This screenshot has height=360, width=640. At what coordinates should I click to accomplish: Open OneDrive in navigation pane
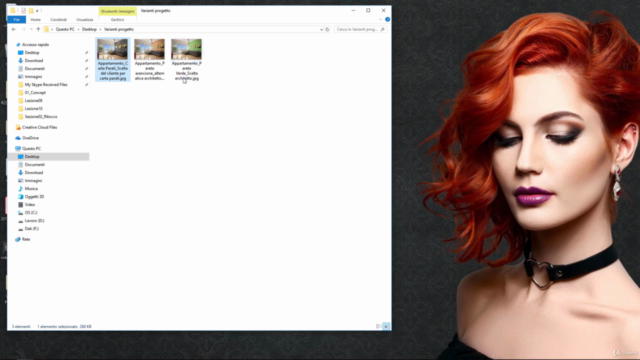pyautogui.click(x=30, y=138)
